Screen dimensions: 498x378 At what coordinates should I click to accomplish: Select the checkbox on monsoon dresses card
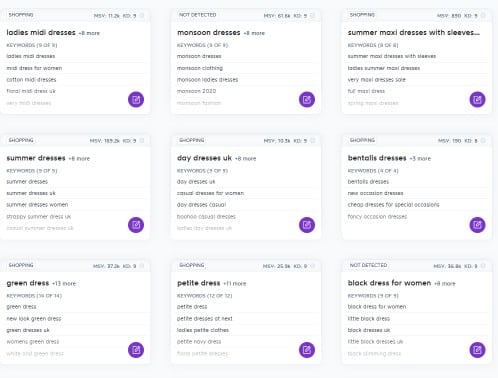click(x=313, y=16)
